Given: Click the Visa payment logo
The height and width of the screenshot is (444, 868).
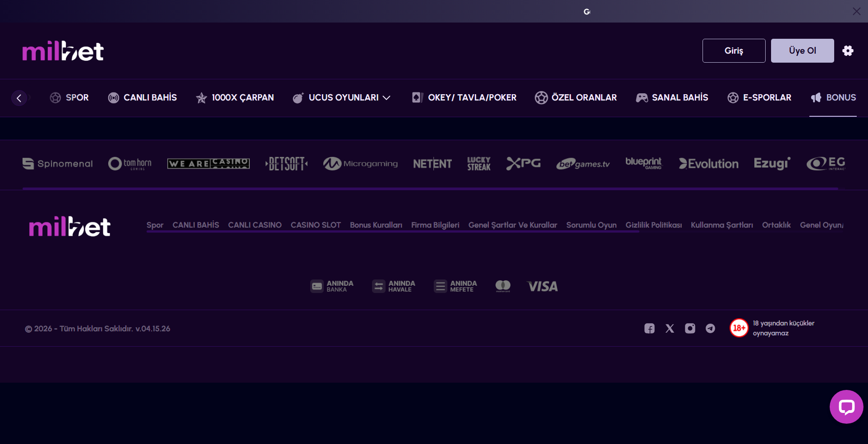Looking at the screenshot, I should pos(542,286).
